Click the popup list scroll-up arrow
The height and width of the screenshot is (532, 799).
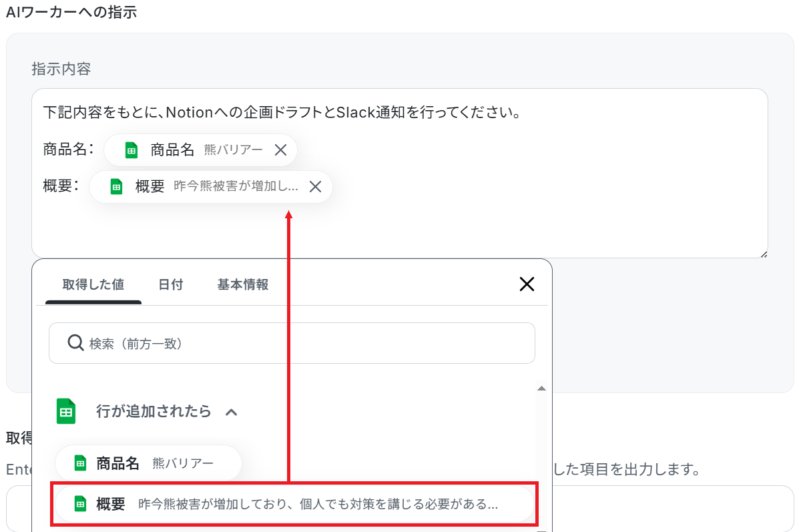pos(541,388)
